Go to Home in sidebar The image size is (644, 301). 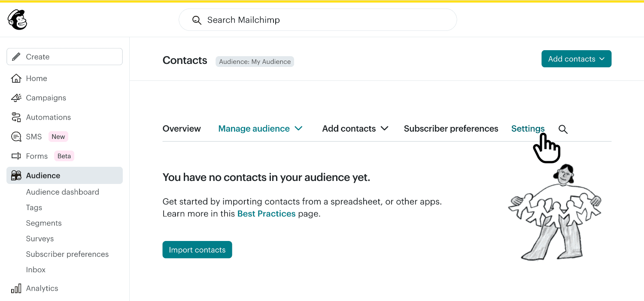[36, 78]
